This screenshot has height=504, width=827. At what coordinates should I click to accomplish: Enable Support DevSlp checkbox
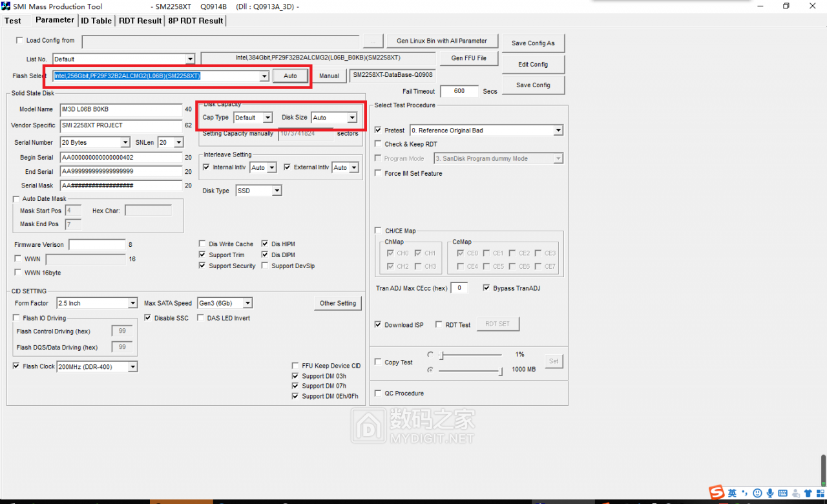coord(265,266)
